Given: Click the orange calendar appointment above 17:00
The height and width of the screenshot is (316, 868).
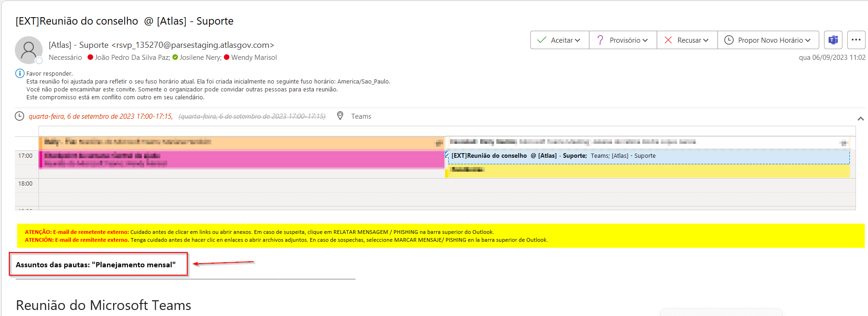Looking at the screenshot, I should [x=242, y=142].
